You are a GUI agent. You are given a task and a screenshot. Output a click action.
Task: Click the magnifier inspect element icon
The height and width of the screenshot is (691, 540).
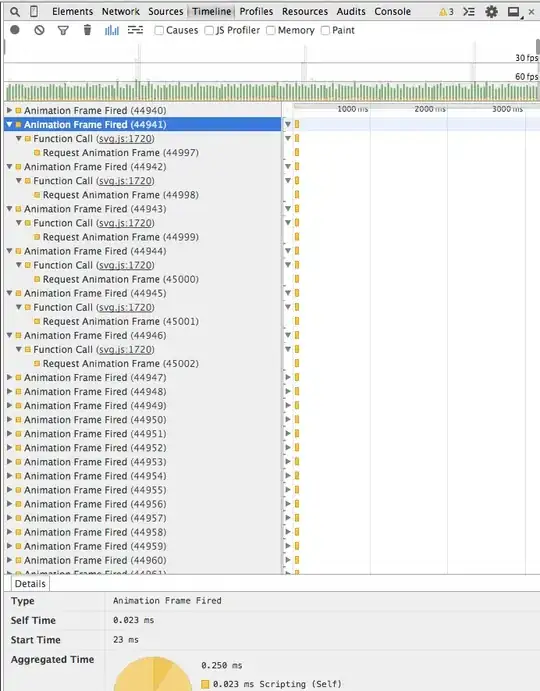click(x=15, y=12)
